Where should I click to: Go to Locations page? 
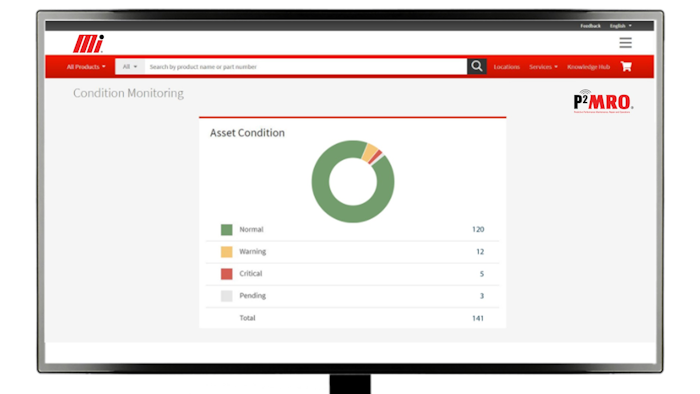pos(507,66)
